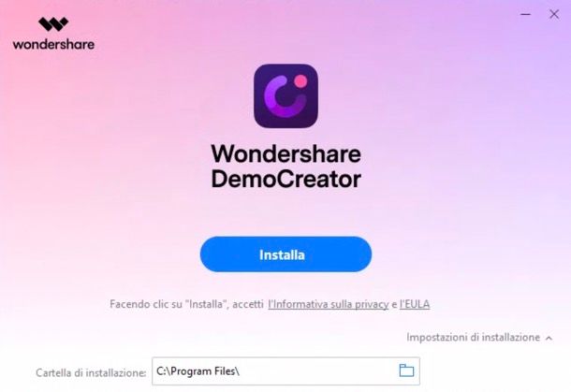
Task: Start installation with the Installa button
Action: [x=285, y=254]
